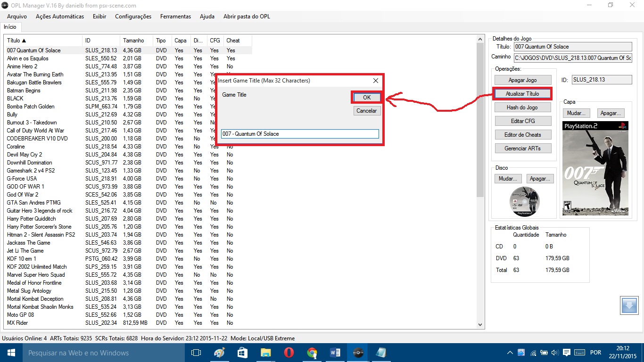
Task: Select God Of War 2 in the list
Action: coord(23,195)
